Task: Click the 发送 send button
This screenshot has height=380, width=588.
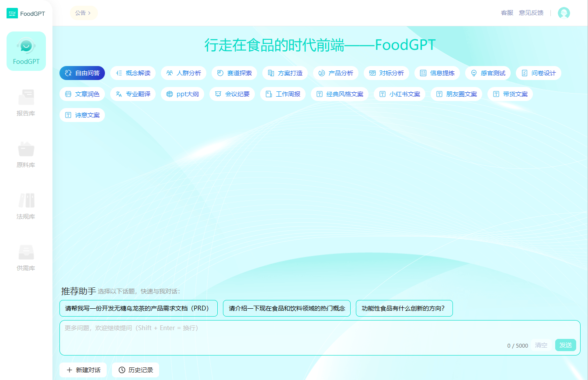Action: (x=566, y=345)
